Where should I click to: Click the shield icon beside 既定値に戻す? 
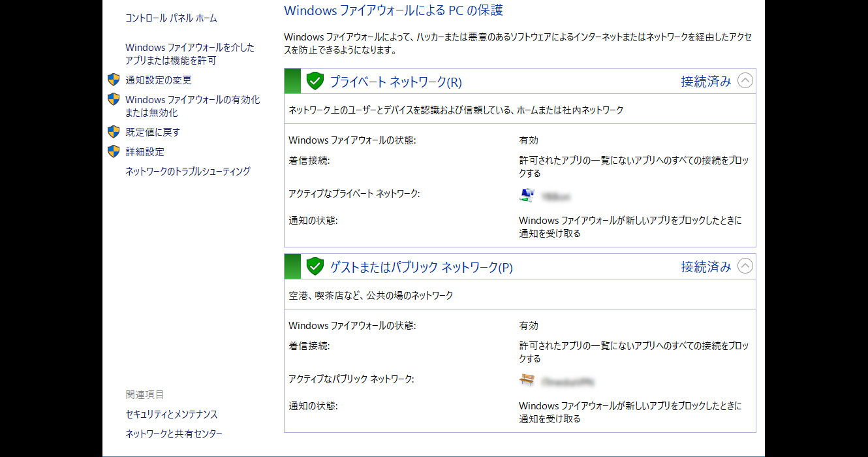click(x=114, y=132)
